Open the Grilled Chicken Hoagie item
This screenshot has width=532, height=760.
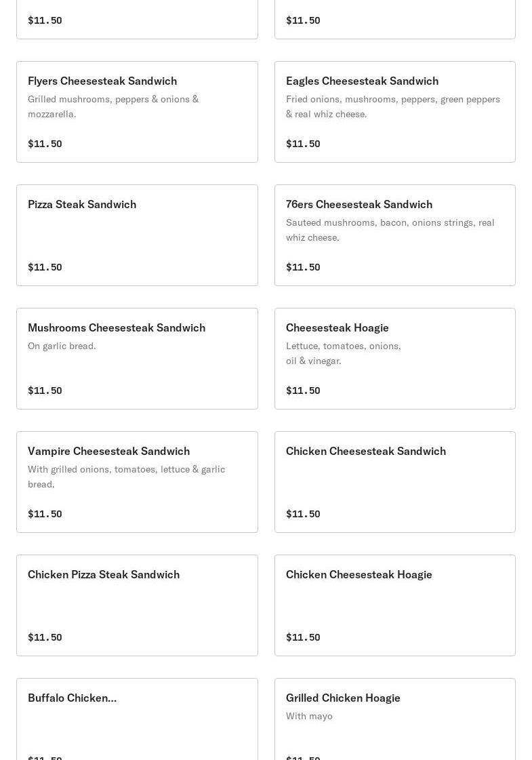click(343, 698)
